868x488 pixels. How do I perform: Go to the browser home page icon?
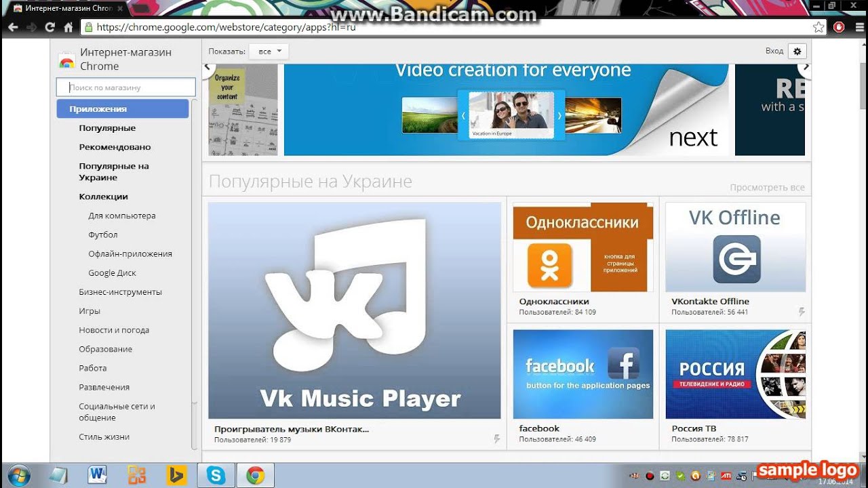coord(68,27)
